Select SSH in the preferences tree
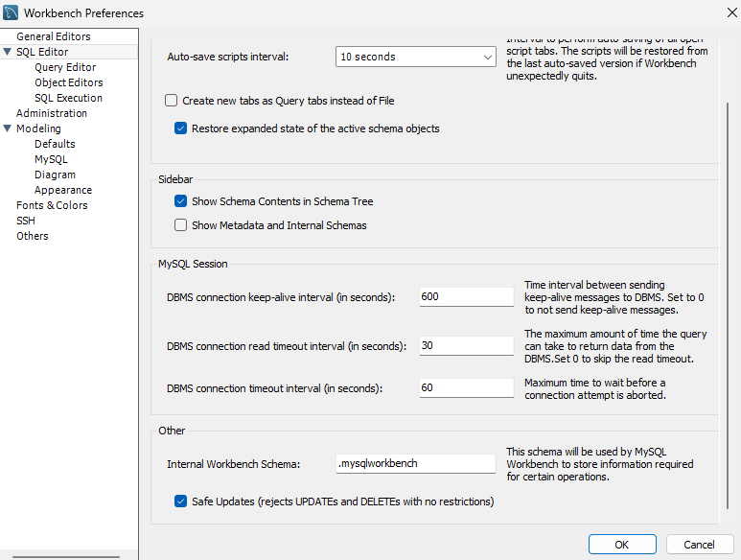 click(x=26, y=221)
